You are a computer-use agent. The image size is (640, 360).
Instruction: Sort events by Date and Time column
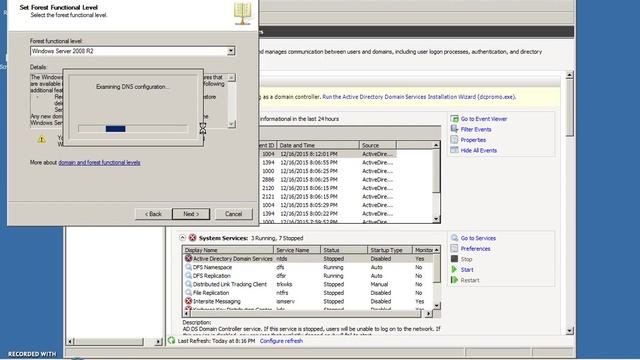click(318, 145)
